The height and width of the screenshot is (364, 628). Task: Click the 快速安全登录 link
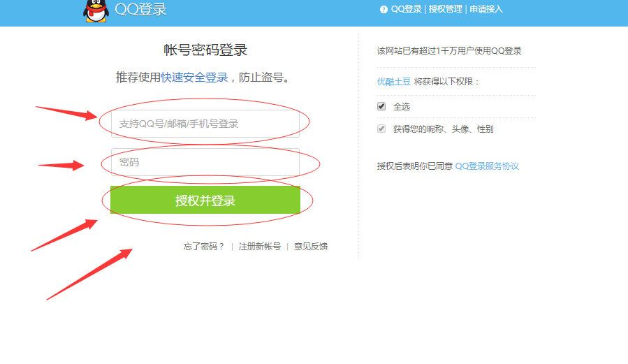pos(194,78)
